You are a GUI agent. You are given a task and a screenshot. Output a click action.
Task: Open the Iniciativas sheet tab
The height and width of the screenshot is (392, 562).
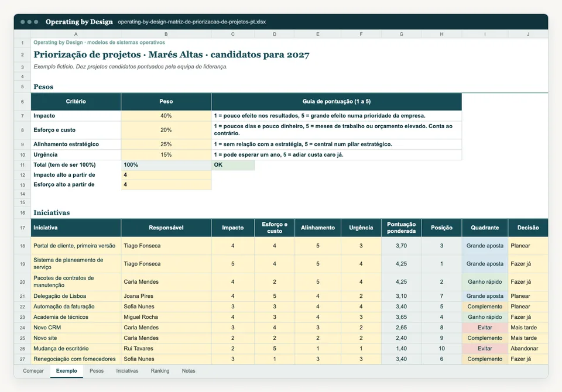(x=127, y=371)
